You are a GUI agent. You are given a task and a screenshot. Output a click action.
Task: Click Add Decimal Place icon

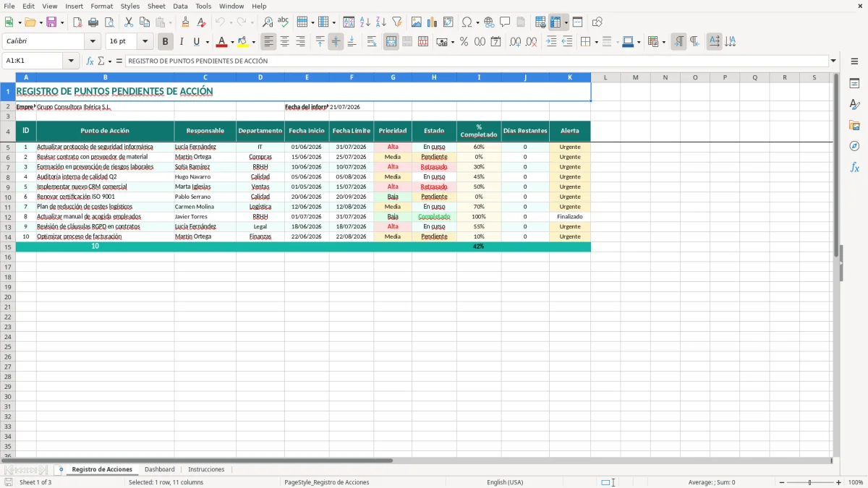click(x=515, y=42)
